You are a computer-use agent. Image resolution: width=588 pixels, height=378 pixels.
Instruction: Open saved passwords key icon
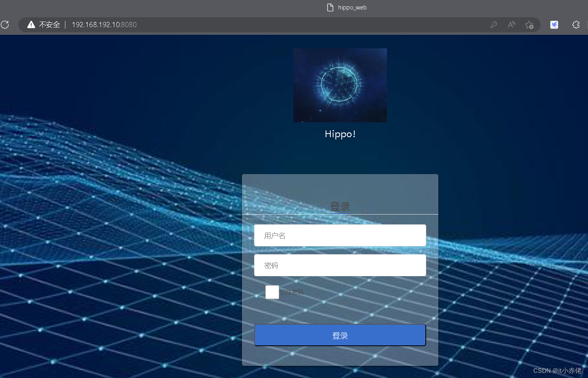click(x=494, y=25)
